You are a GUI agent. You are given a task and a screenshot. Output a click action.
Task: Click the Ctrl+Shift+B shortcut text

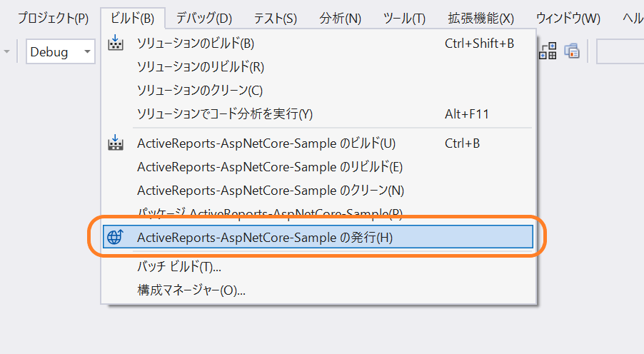point(479,44)
